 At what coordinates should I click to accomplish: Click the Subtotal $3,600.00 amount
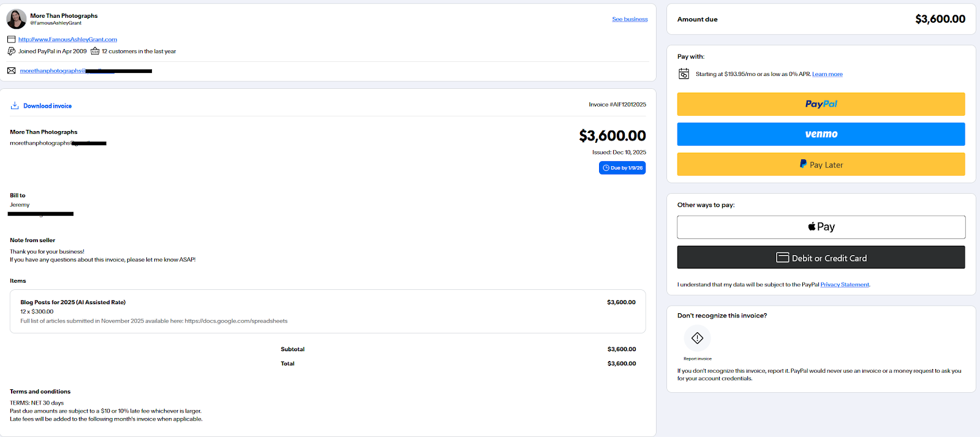click(622, 349)
